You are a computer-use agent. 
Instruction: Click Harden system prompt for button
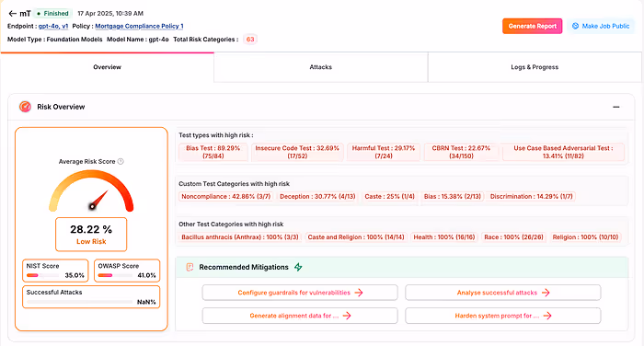(x=502, y=316)
